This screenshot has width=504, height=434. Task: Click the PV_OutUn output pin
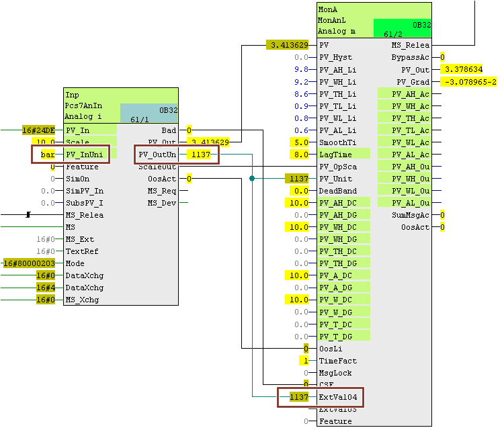click(157, 155)
